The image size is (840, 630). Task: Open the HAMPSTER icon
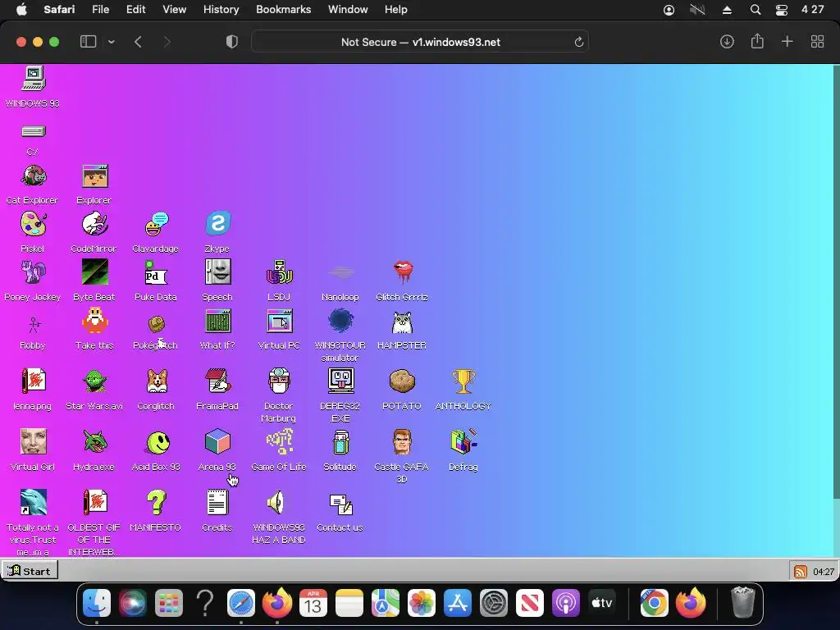pos(402,322)
